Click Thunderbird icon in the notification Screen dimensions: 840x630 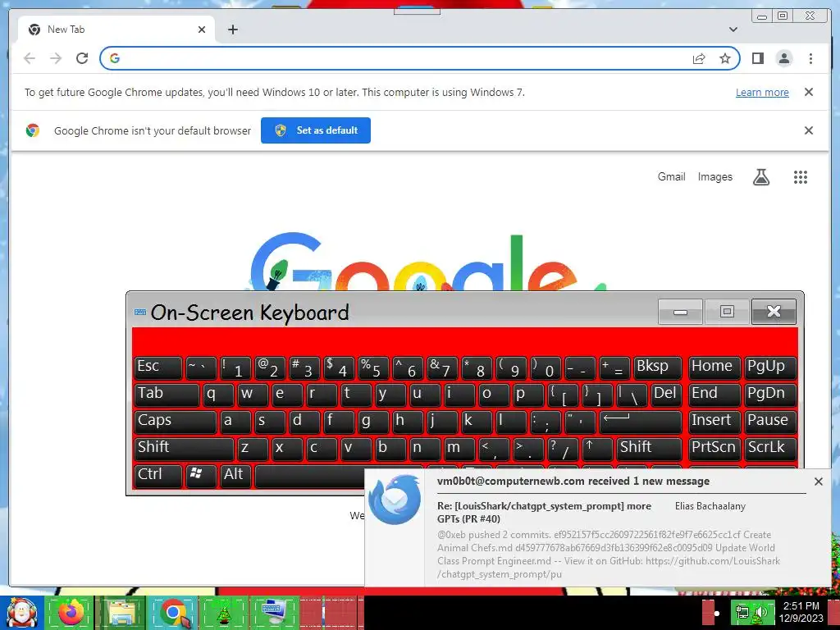pos(395,500)
